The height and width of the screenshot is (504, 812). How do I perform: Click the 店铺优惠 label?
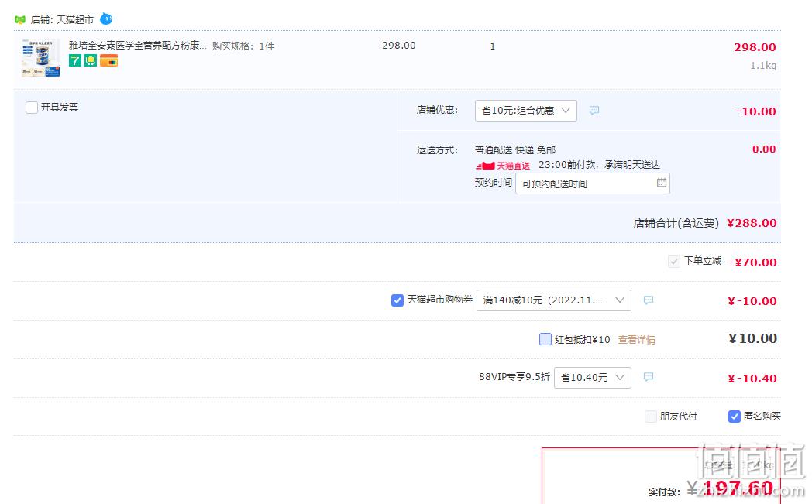click(437, 110)
